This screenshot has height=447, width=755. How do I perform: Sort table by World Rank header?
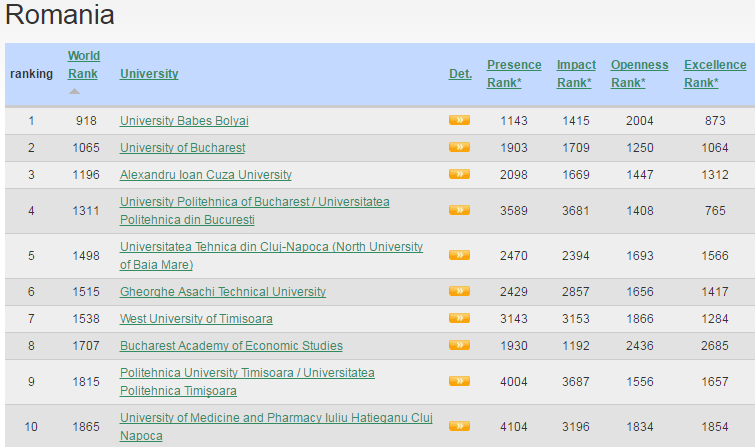pyautogui.click(x=84, y=65)
